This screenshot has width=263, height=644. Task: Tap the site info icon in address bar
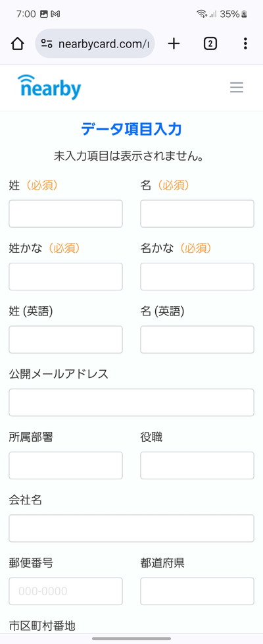click(x=47, y=43)
